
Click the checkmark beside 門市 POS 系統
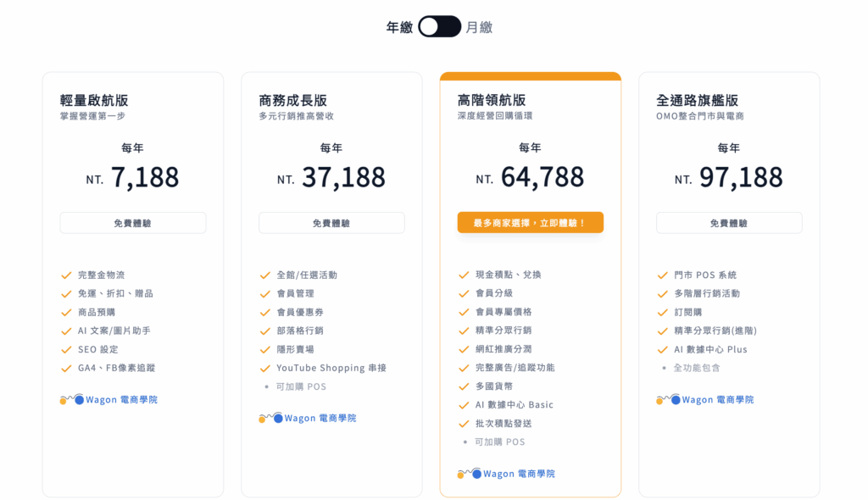[663, 275]
